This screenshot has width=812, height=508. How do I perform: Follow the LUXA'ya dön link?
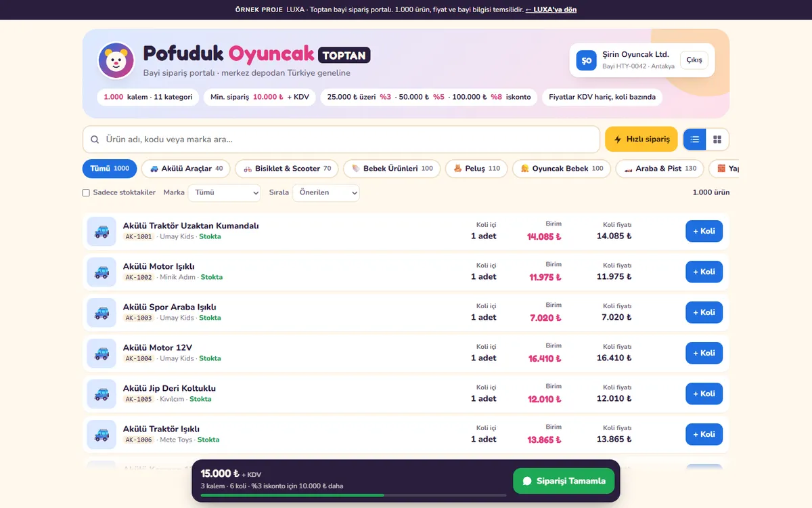point(551,9)
